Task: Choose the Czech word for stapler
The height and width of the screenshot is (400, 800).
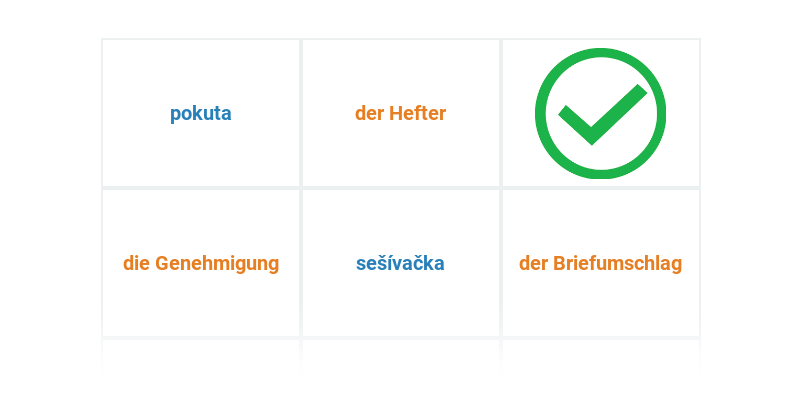Action: click(x=401, y=263)
